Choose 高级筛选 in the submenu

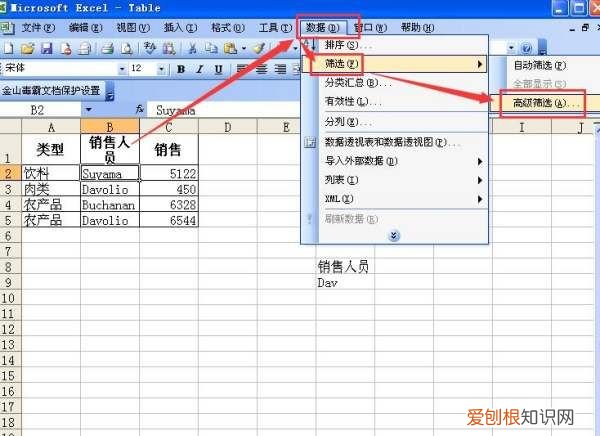pos(546,103)
